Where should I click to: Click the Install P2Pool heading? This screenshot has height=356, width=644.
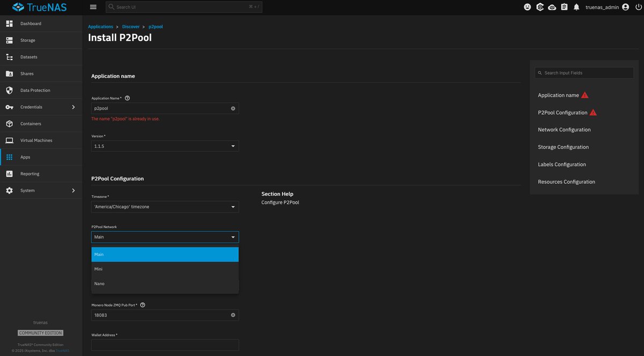point(120,38)
